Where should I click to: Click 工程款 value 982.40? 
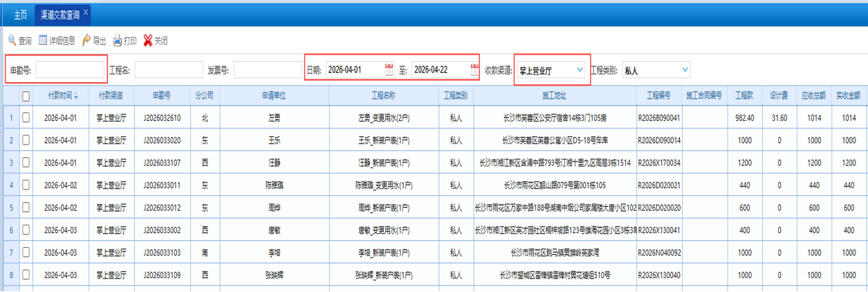pyautogui.click(x=745, y=118)
